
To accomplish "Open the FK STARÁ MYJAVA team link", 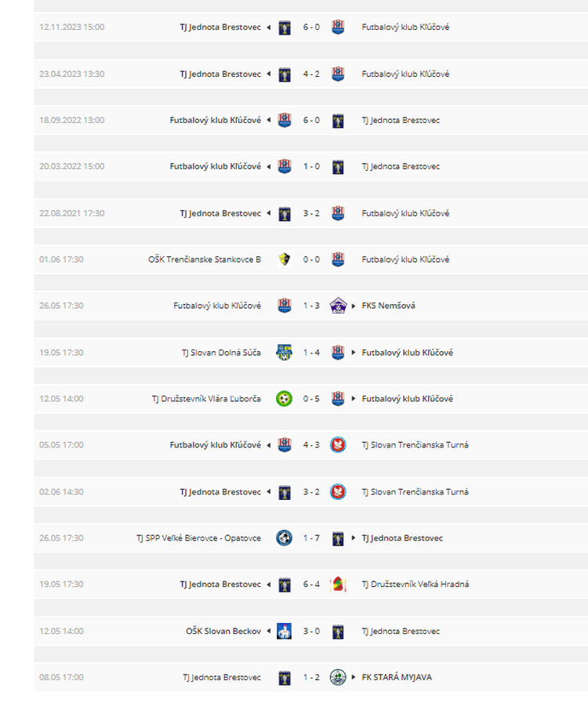I will click(x=397, y=677).
